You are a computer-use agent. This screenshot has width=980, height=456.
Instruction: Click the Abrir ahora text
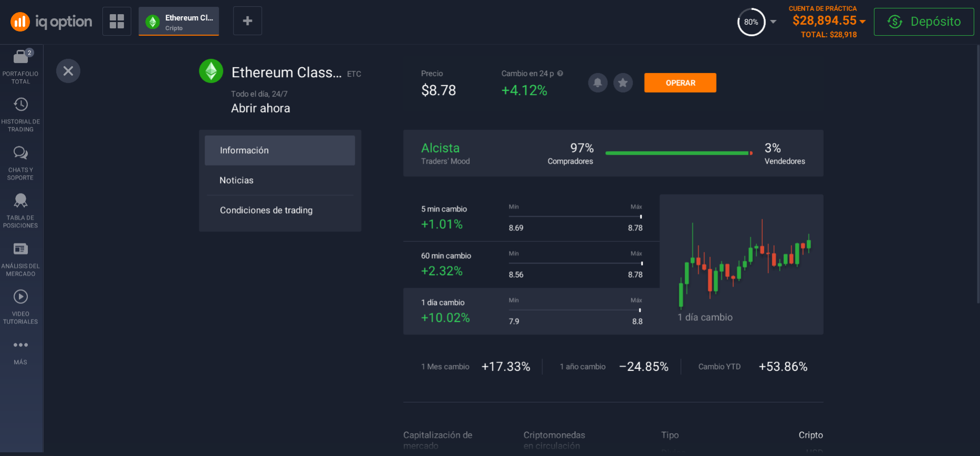[x=260, y=108]
